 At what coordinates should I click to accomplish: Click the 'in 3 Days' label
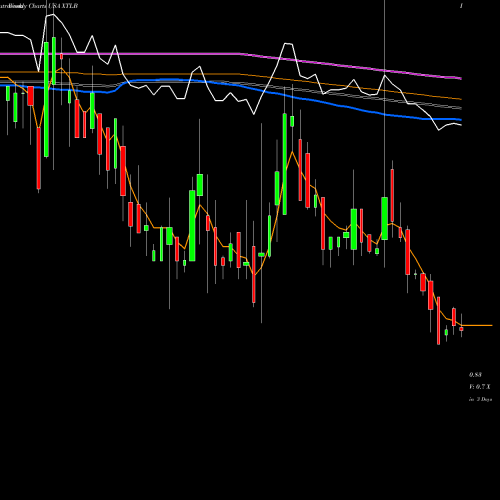480,399
